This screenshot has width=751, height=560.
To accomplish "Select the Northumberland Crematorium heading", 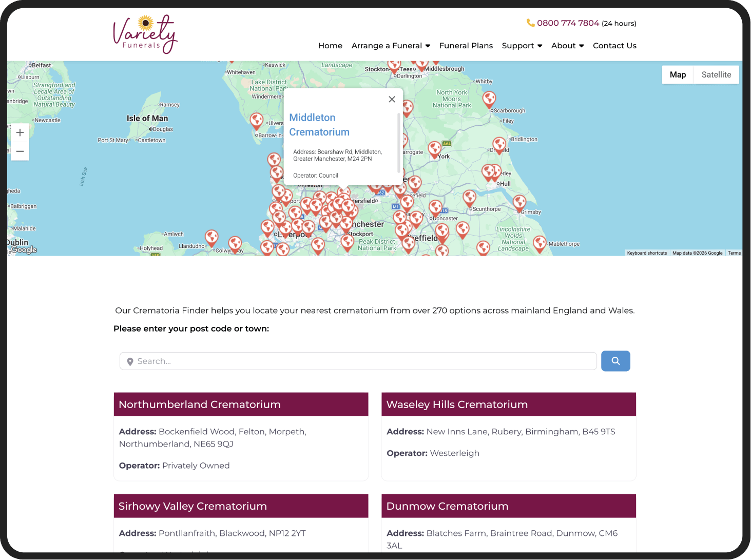I will point(200,404).
